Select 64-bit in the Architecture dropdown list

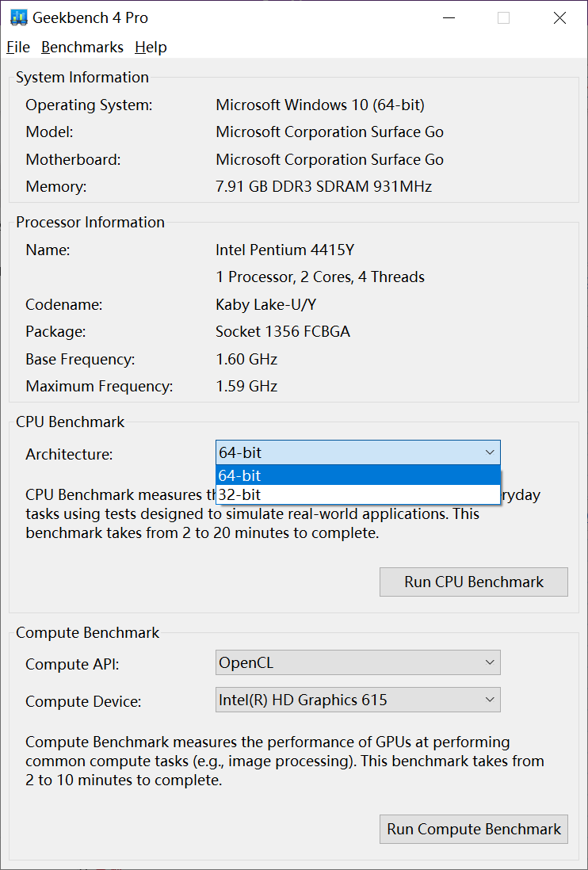click(358, 475)
